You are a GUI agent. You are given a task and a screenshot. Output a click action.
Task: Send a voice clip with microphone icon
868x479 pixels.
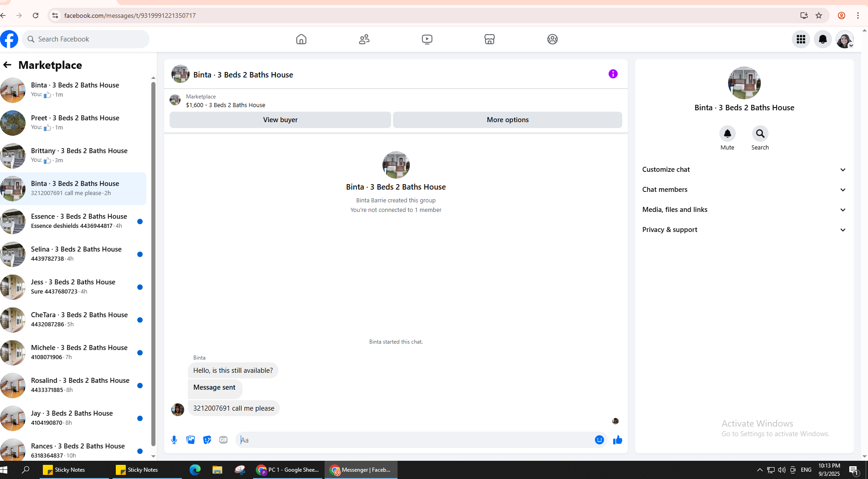click(174, 440)
